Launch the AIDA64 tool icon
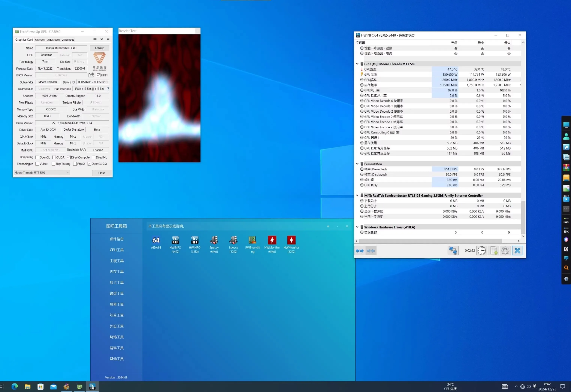The height and width of the screenshot is (392, 571). (156, 241)
